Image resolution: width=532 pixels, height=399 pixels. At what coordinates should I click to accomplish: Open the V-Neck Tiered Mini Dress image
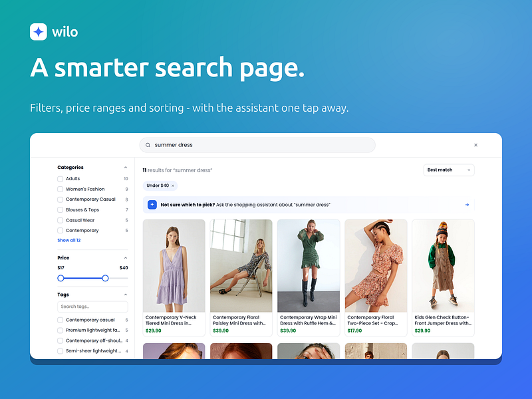[x=174, y=265]
